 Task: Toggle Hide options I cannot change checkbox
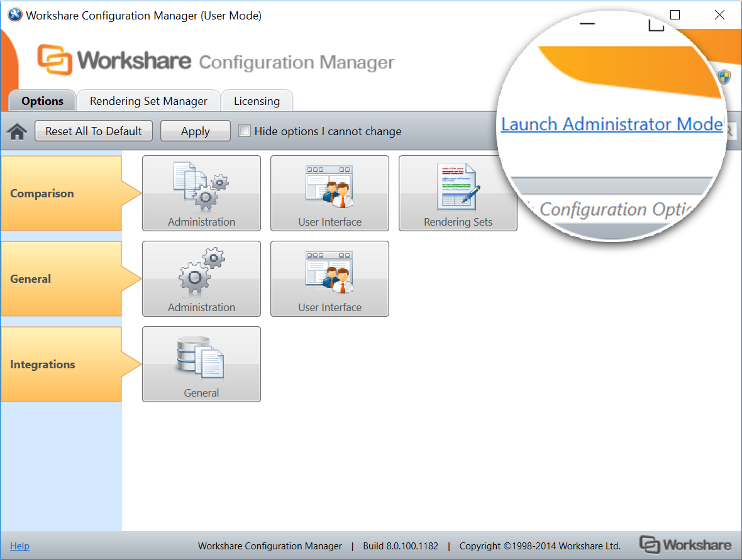click(x=244, y=131)
